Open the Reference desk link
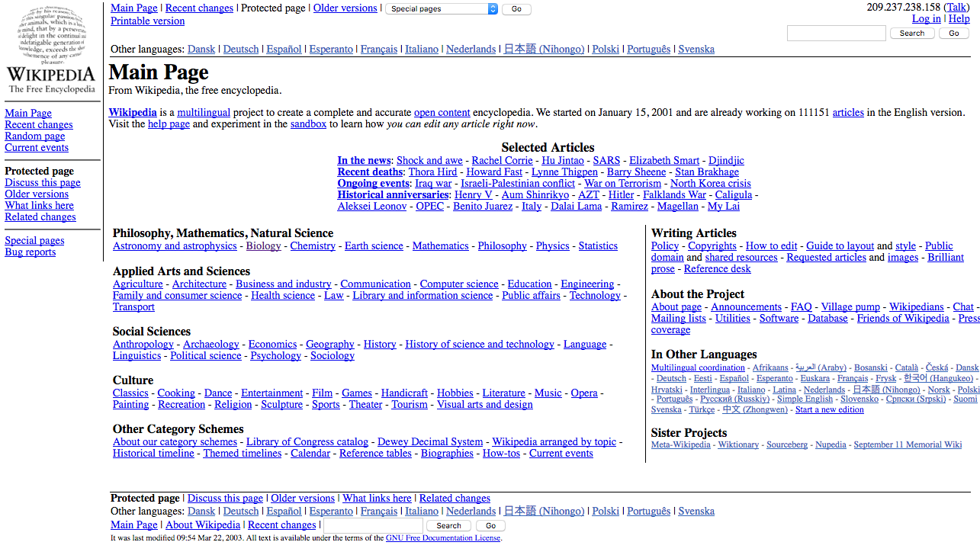 tap(718, 268)
